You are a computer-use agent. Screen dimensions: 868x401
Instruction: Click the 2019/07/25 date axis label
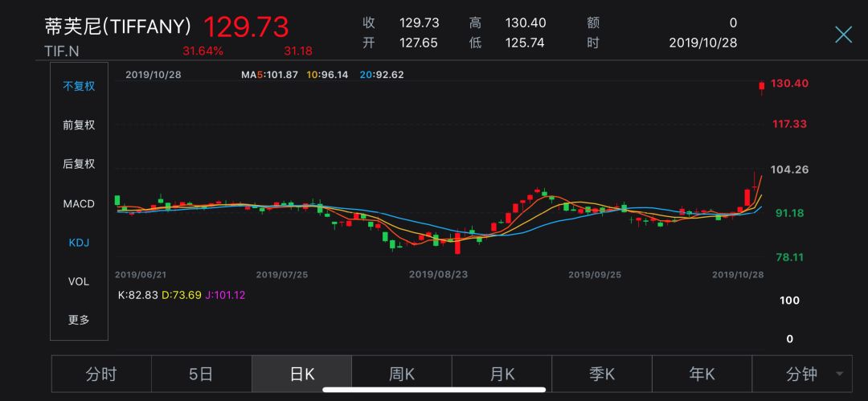pos(282,274)
